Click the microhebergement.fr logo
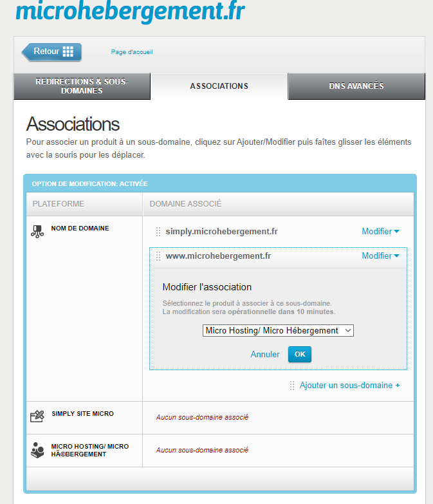This screenshot has height=504, width=433. click(130, 11)
